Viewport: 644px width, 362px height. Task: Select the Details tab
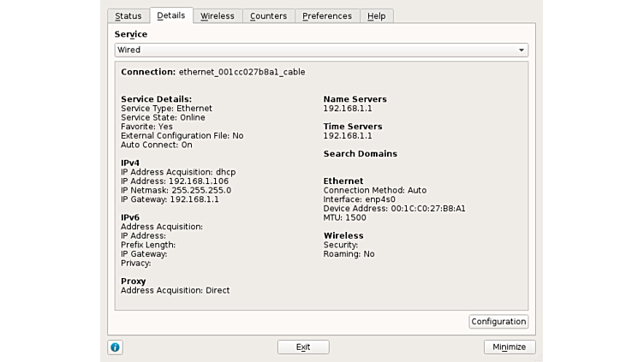pyautogui.click(x=171, y=15)
